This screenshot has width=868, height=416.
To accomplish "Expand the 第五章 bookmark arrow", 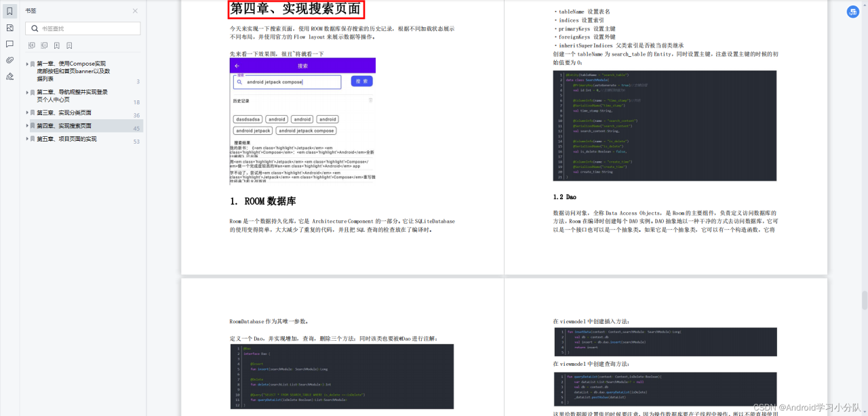I will click(x=27, y=139).
